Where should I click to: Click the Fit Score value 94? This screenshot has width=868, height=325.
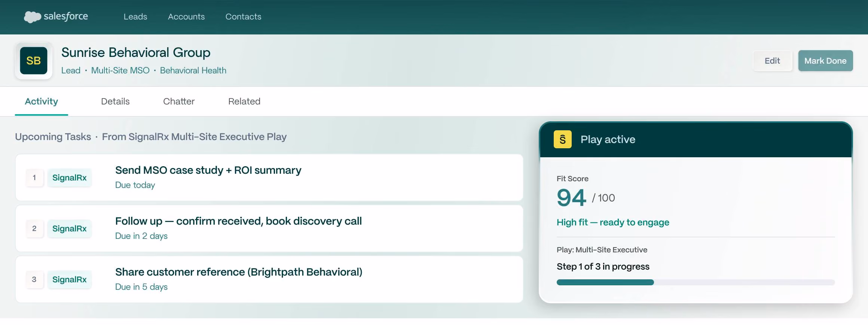571,198
